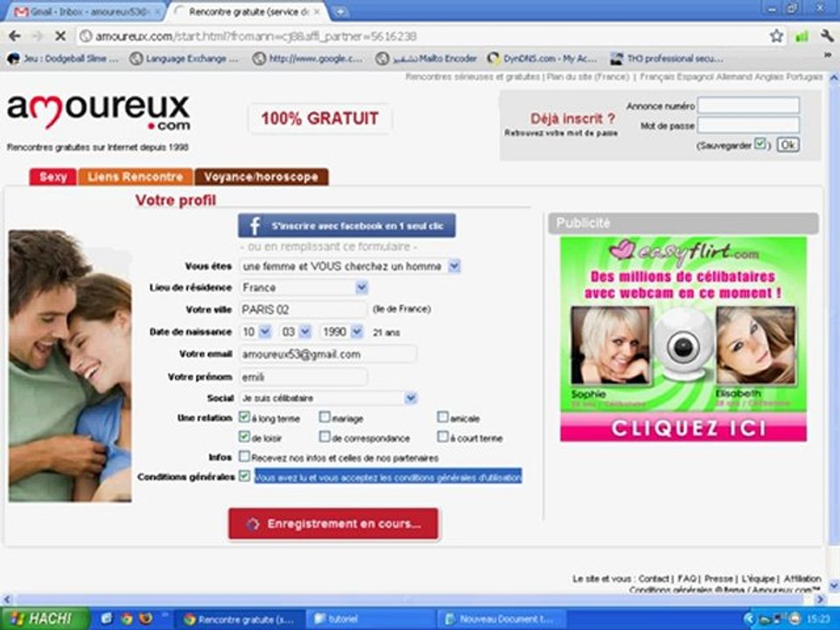Launch Chrome from quick launch bar
Viewport: 840px width, 630px height.
point(126,619)
